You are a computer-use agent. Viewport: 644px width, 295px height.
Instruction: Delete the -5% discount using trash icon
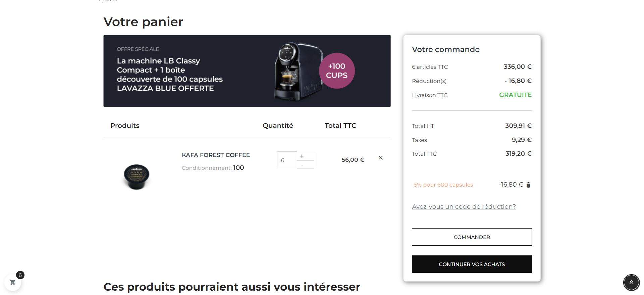[x=528, y=185]
